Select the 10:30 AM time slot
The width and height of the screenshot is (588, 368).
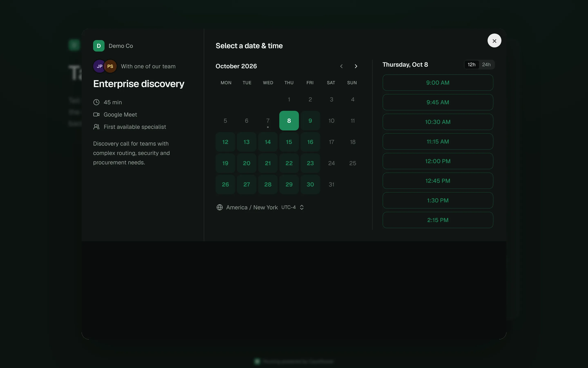[438, 122]
